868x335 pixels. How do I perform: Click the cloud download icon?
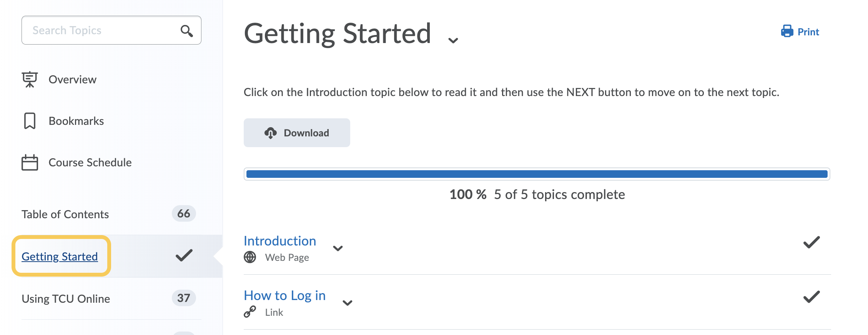pos(271,133)
